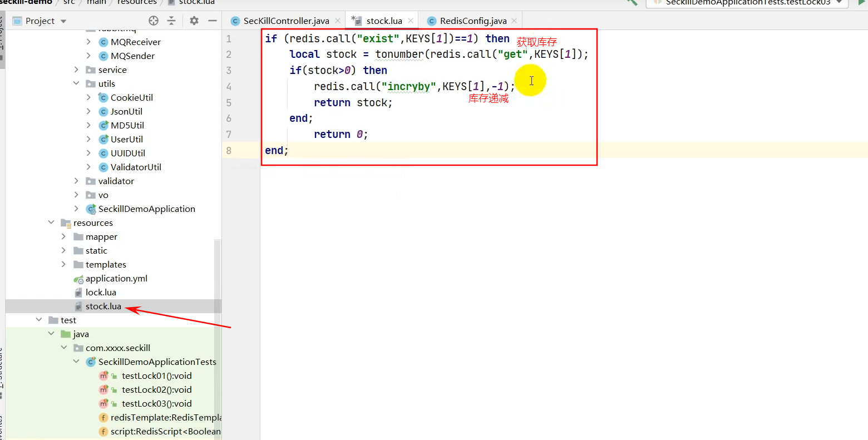Select testLock03():void method

coord(157,403)
